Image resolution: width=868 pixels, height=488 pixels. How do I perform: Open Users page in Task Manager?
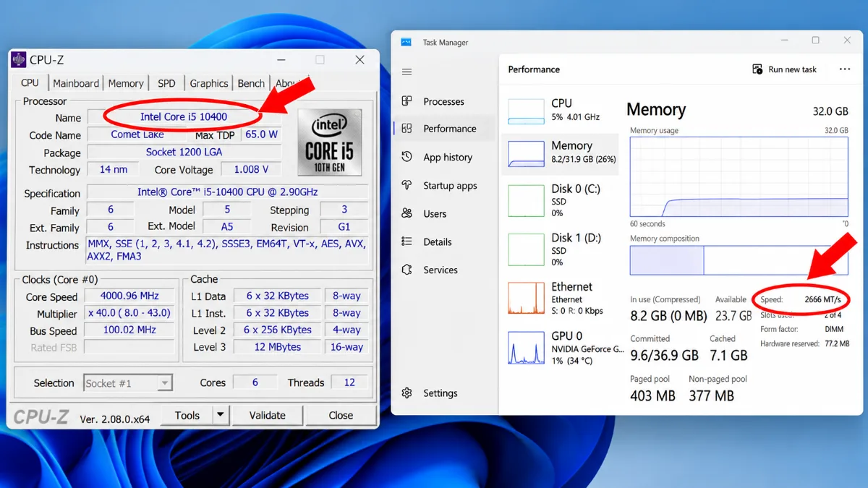tap(443, 213)
